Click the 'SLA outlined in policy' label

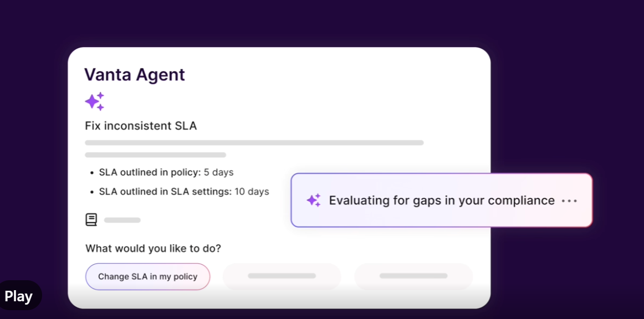(x=150, y=172)
